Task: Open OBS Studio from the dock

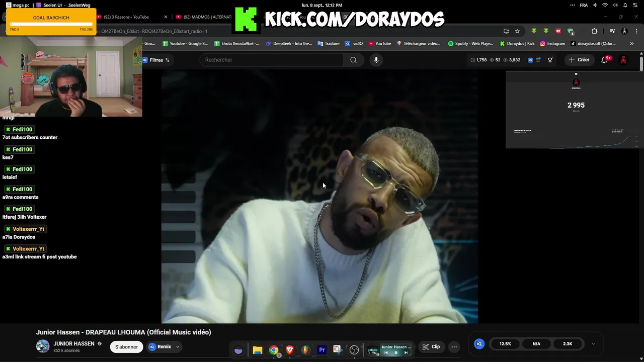Action: pyautogui.click(x=354, y=350)
